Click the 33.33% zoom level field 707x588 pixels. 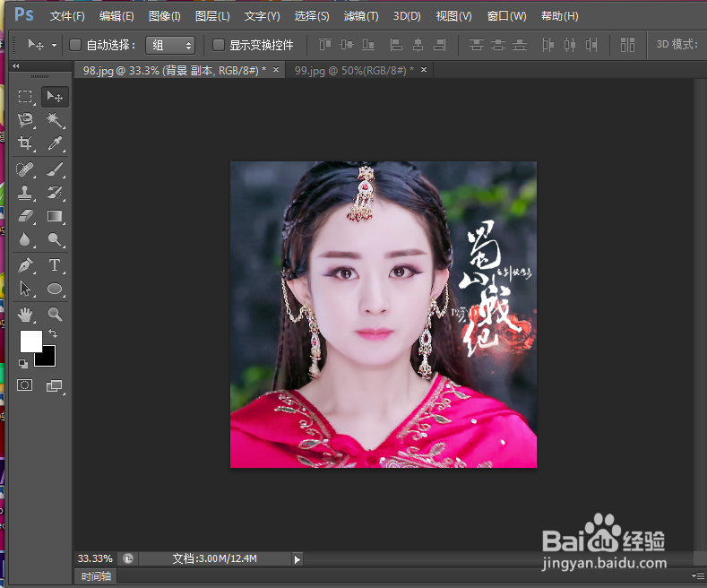pyautogui.click(x=95, y=558)
